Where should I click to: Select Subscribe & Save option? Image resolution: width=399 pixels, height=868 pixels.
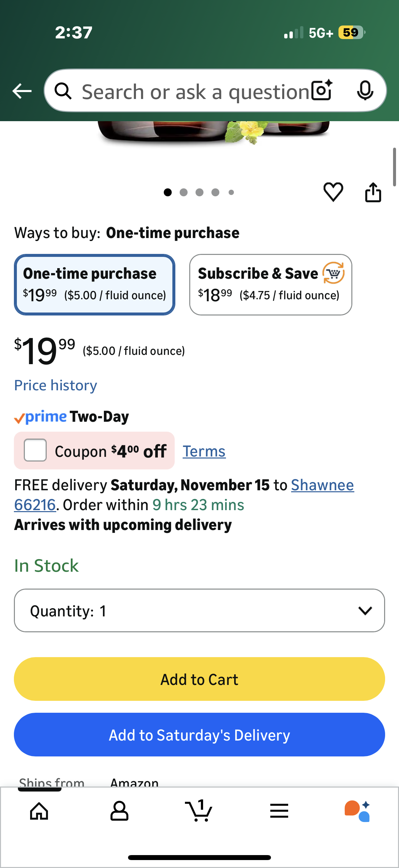(x=270, y=285)
